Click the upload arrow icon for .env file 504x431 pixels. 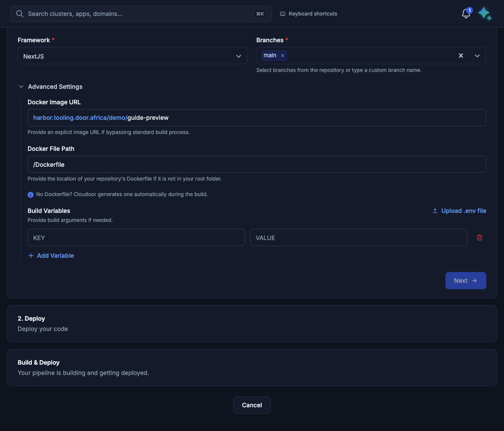(x=435, y=211)
